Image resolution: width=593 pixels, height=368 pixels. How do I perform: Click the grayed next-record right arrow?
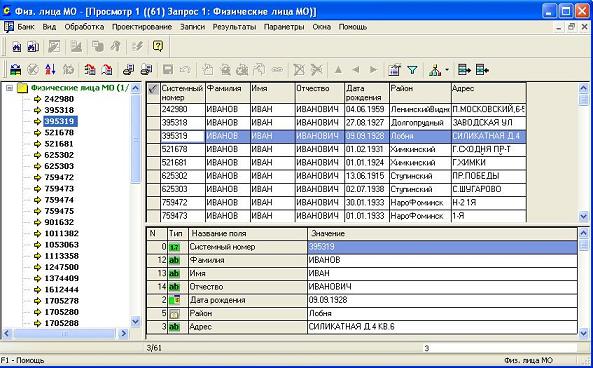(x=373, y=70)
